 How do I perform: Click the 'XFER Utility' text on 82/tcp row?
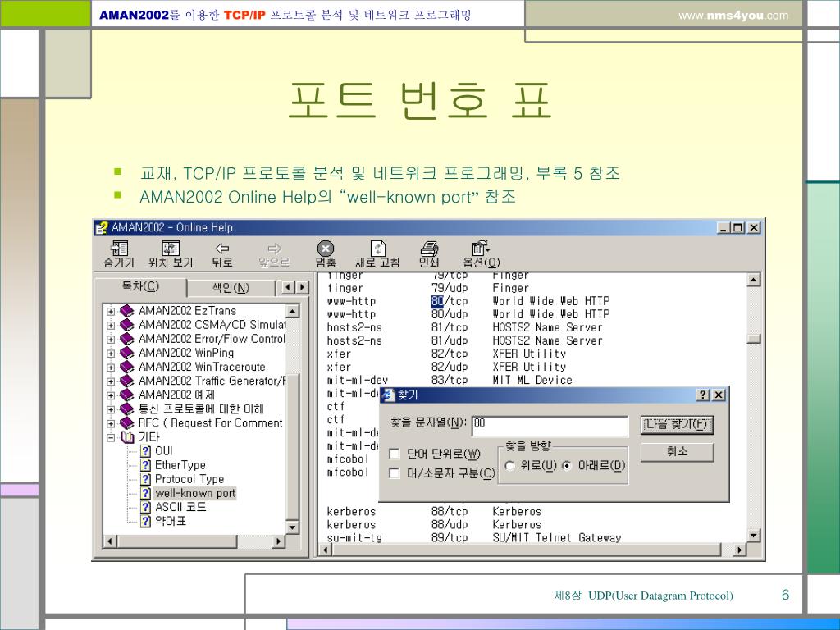(x=529, y=354)
